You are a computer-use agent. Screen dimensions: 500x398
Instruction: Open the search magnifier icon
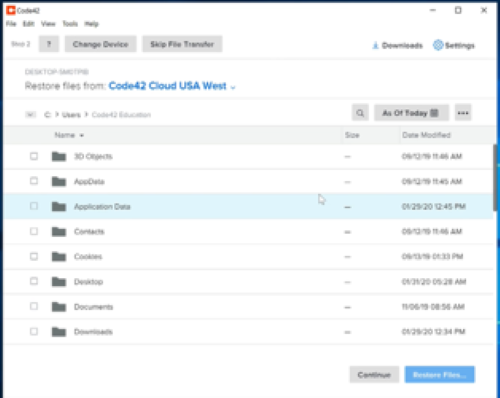tap(360, 113)
